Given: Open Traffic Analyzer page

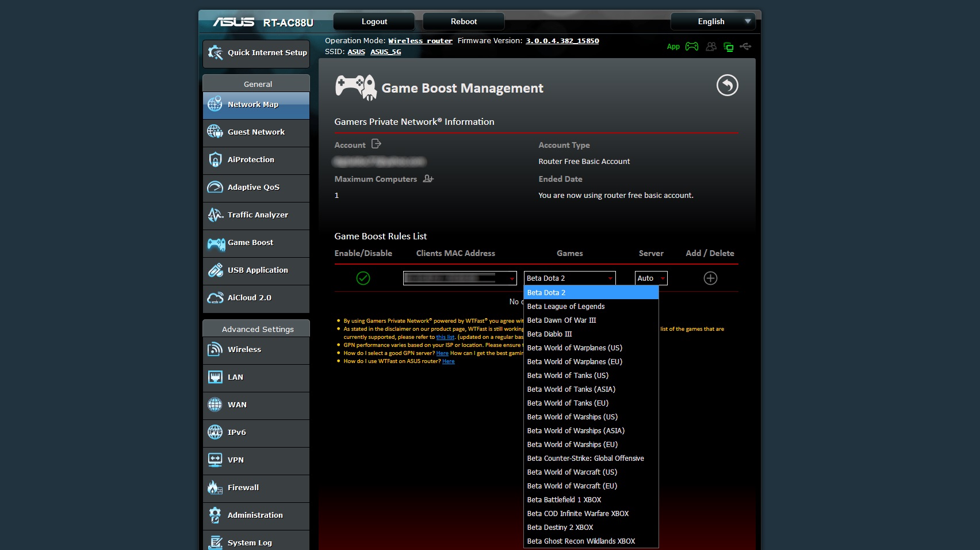Looking at the screenshot, I should point(256,215).
